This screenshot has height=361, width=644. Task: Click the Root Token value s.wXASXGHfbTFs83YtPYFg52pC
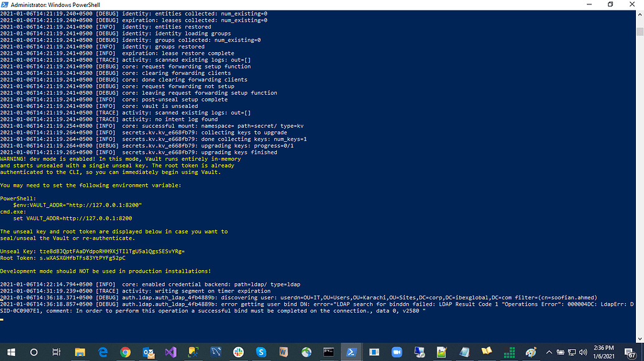[x=83, y=258]
